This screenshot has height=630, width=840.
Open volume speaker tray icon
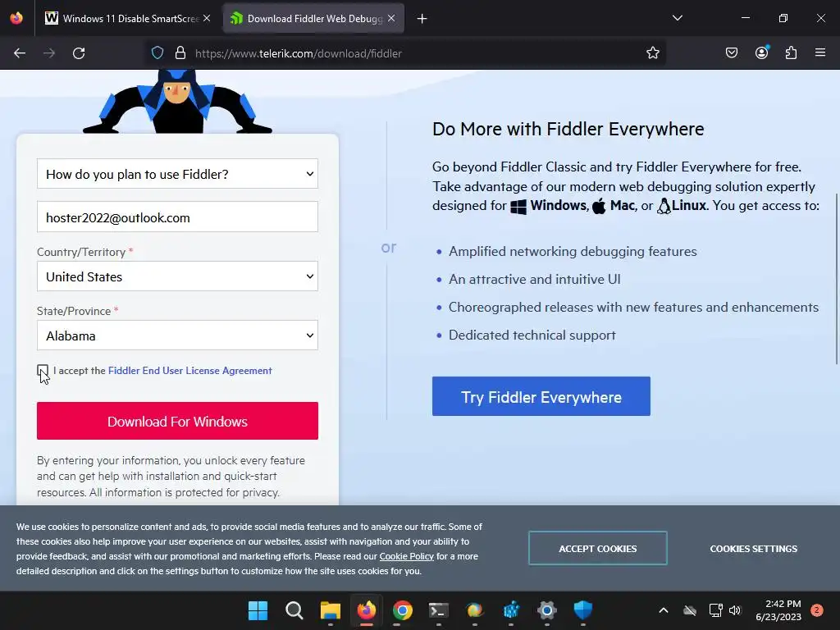(735, 610)
